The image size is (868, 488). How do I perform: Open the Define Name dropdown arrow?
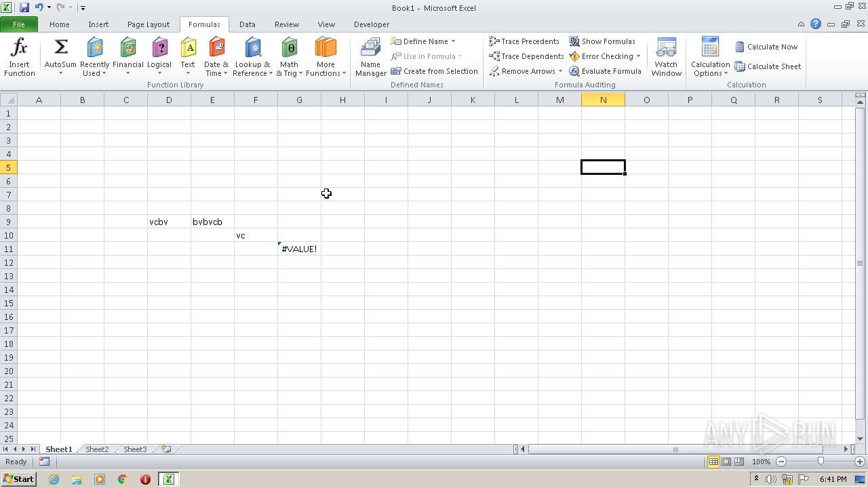(453, 41)
